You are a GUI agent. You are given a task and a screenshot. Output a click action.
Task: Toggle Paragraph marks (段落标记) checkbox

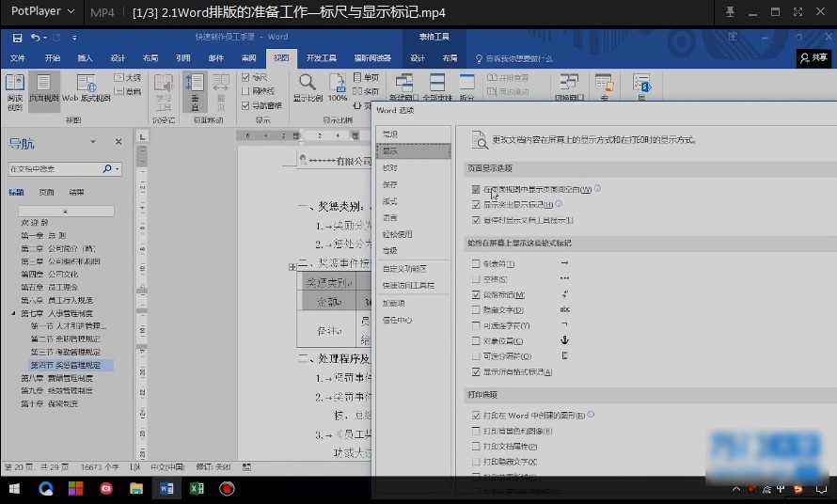click(476, 294)
